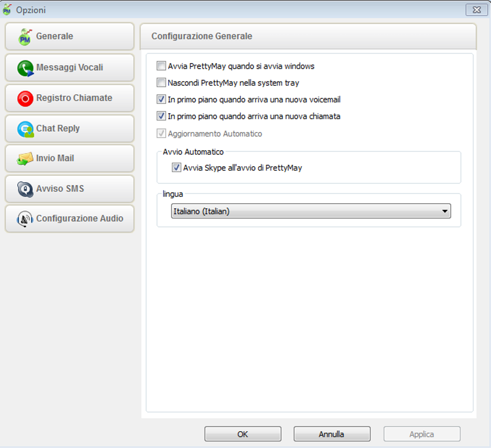Image resolution: width=491 pixels, height=448 pixels.
Task: Click the PrettyMay logo in title bar
Action: (7, 10)
